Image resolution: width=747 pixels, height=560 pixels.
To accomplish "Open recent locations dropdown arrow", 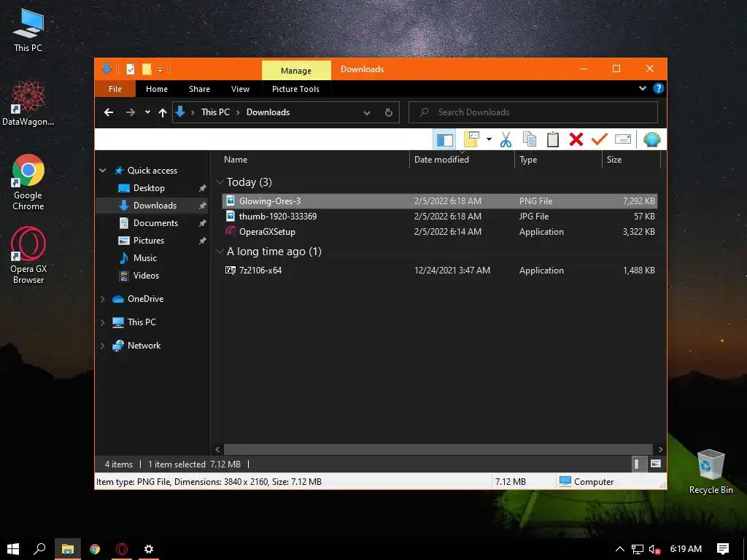I will pos(147,112).
